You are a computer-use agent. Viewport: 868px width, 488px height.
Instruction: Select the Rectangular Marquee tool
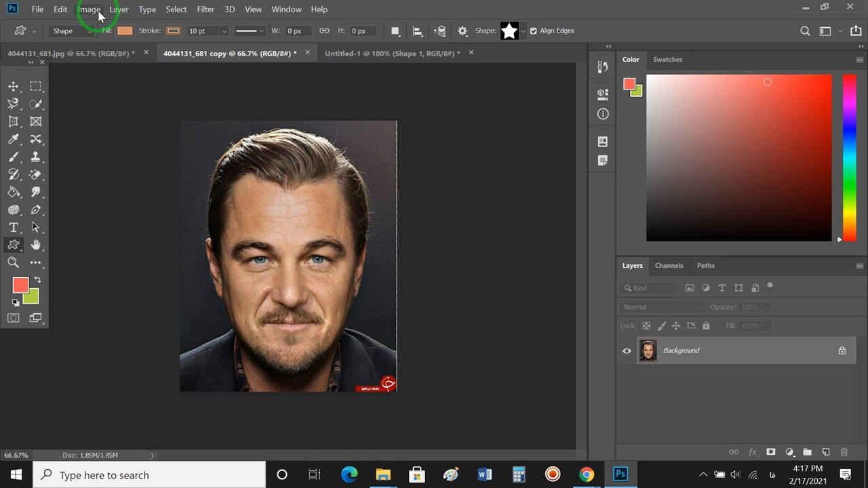[36, 86]
